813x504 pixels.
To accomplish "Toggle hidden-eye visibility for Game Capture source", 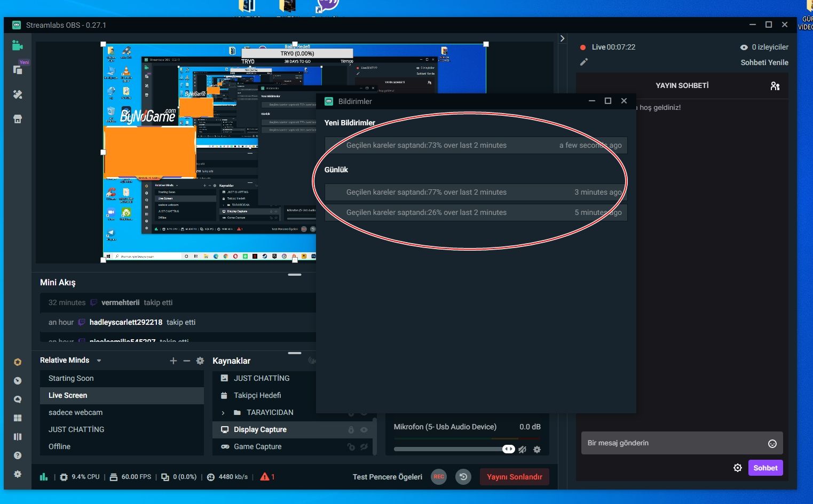I will tap(364, 447).
